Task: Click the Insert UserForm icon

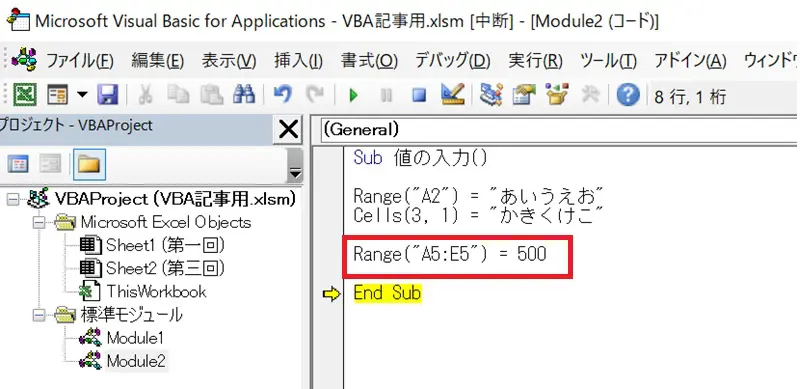Action: (58, 95)
